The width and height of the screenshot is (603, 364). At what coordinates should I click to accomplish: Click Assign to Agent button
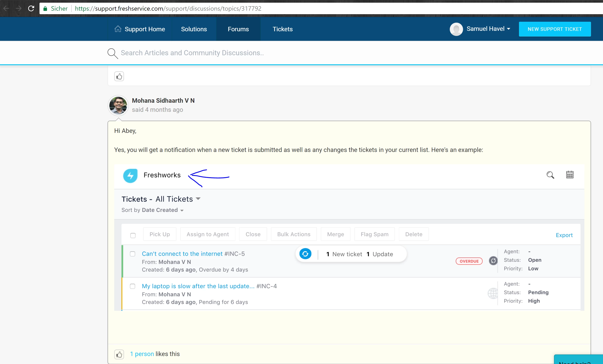208,234
